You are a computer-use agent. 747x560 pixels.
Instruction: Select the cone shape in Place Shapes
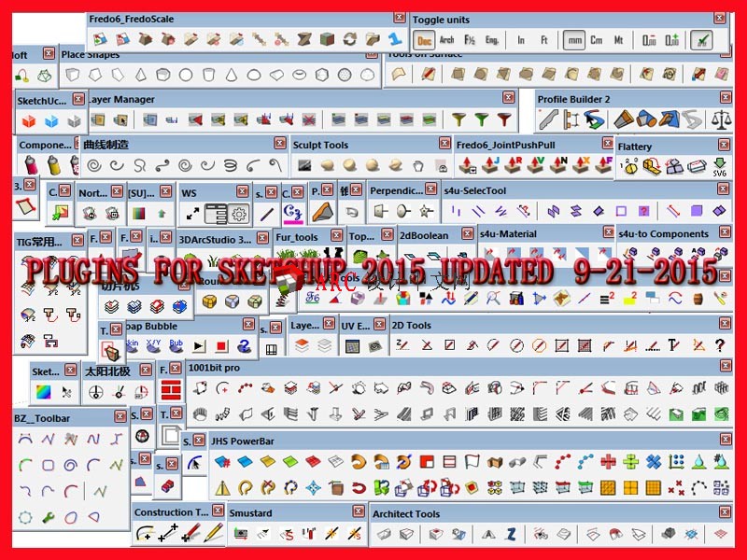tap(231, 75)
